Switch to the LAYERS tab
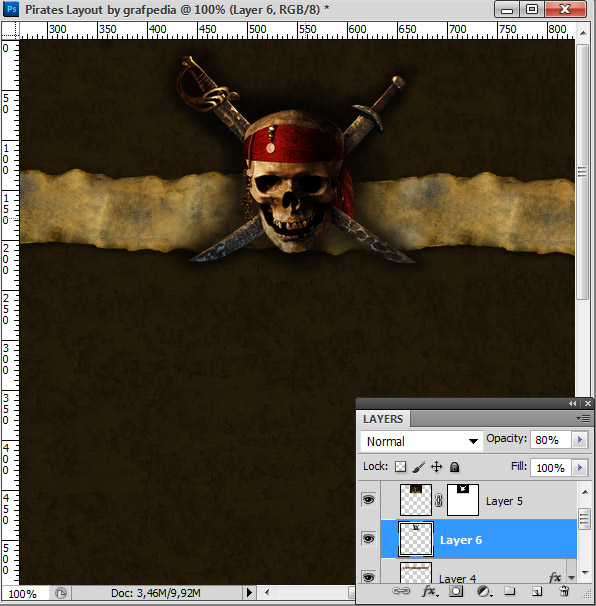The width and height of the screenshot is (596, 606). tap(383, 419)
